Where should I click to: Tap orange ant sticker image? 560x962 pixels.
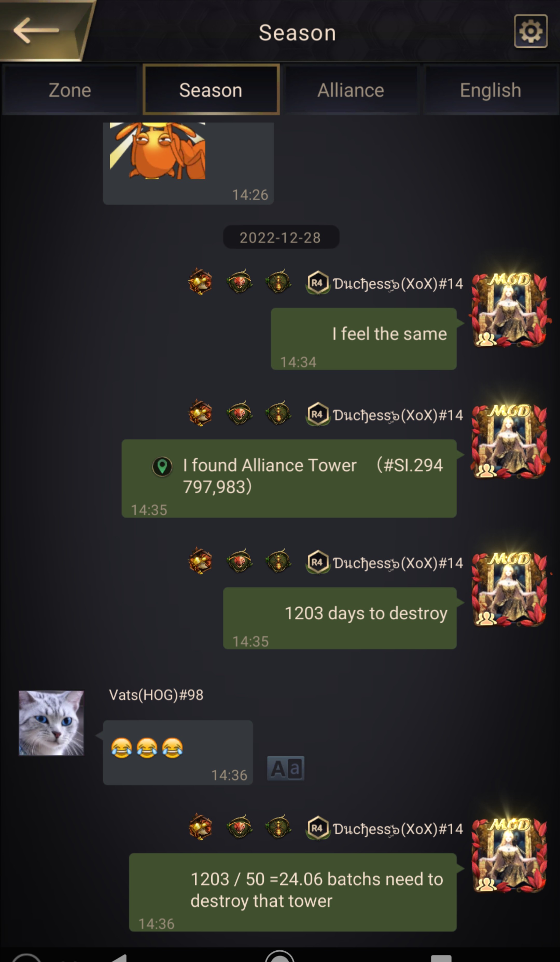click(158, 151)
